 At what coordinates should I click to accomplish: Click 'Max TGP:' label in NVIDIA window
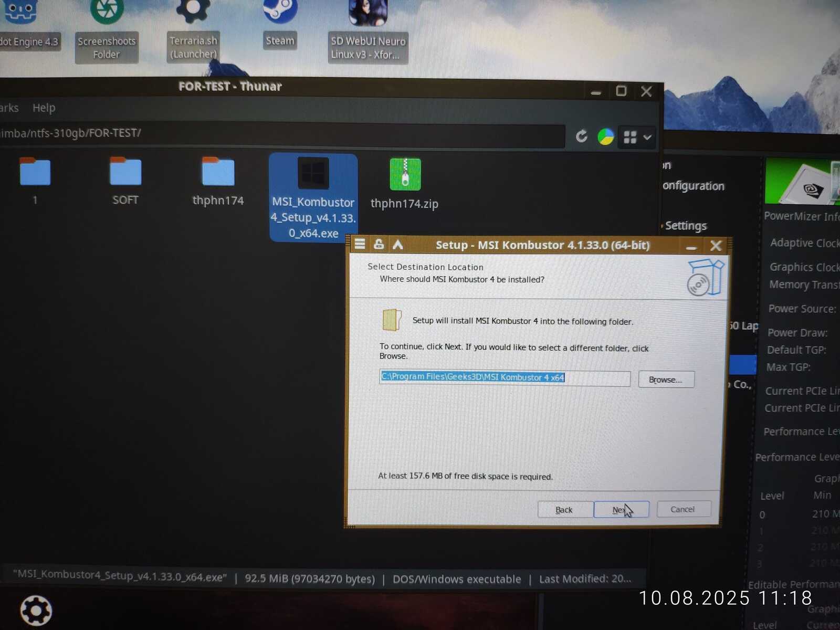click(x=789, y=367)
